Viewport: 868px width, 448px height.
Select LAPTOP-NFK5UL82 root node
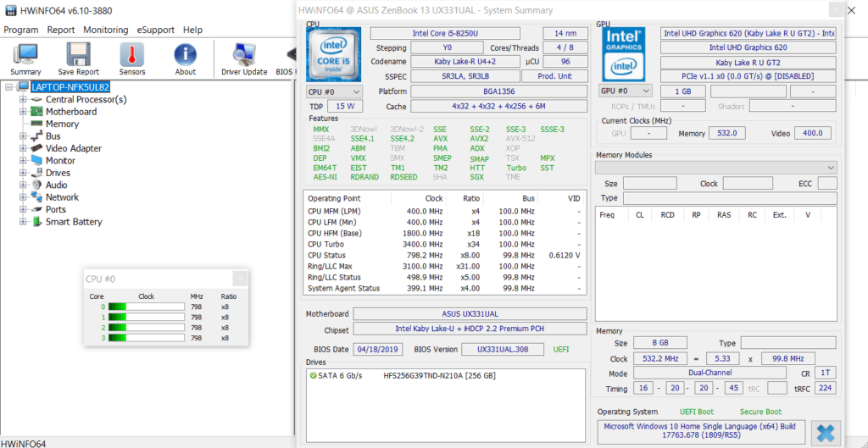pos(70,87)
